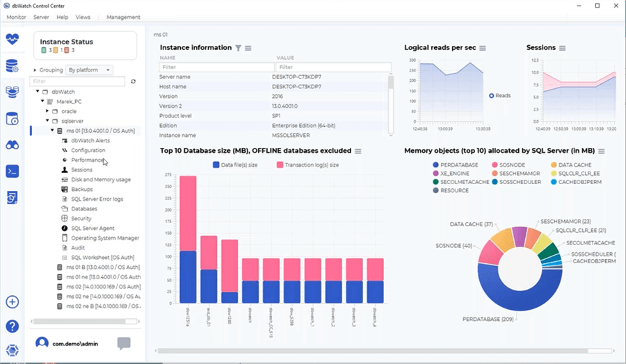
Task: Toggle SESCHEMAMGR legend entry
Action: pyautogui.click(x=516, y=174)
